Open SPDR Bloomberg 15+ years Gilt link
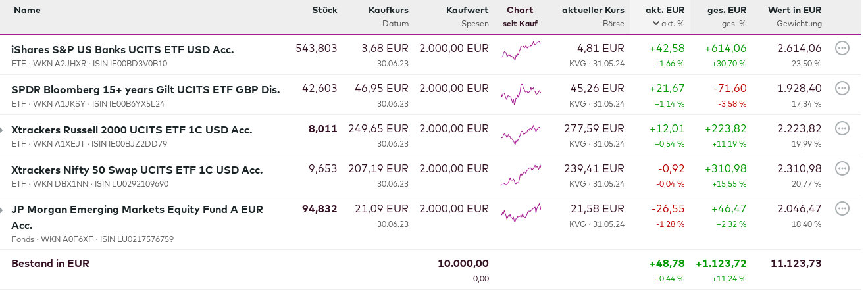Screen dimensions: 868x290 coord(145,89)
